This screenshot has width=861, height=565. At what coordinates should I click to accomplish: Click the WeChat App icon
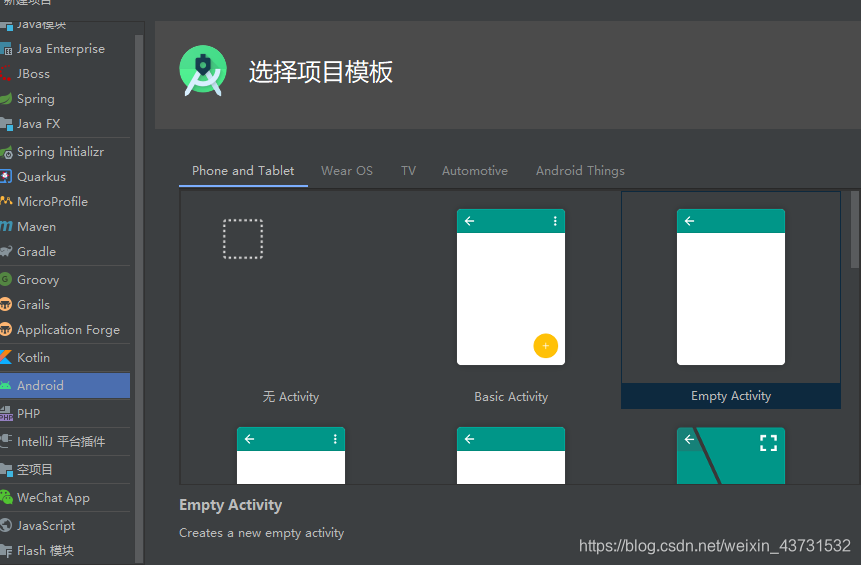pos(5,497)
